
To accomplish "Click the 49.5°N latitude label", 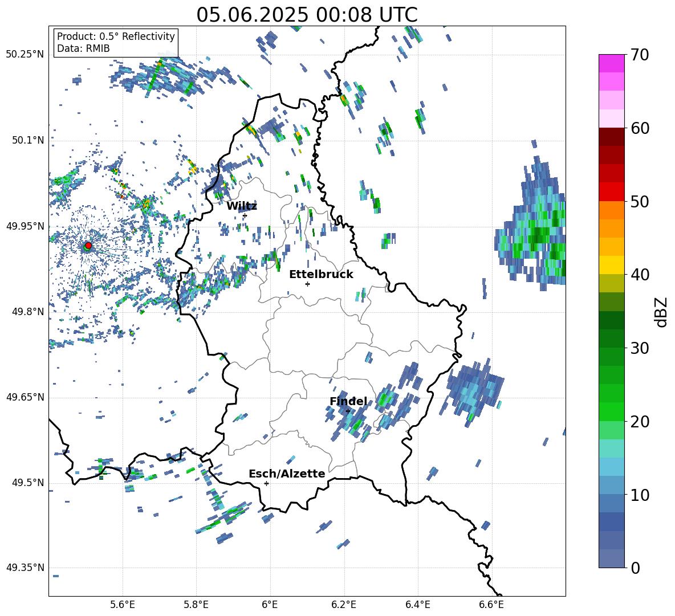I will [x=27, y=483].
